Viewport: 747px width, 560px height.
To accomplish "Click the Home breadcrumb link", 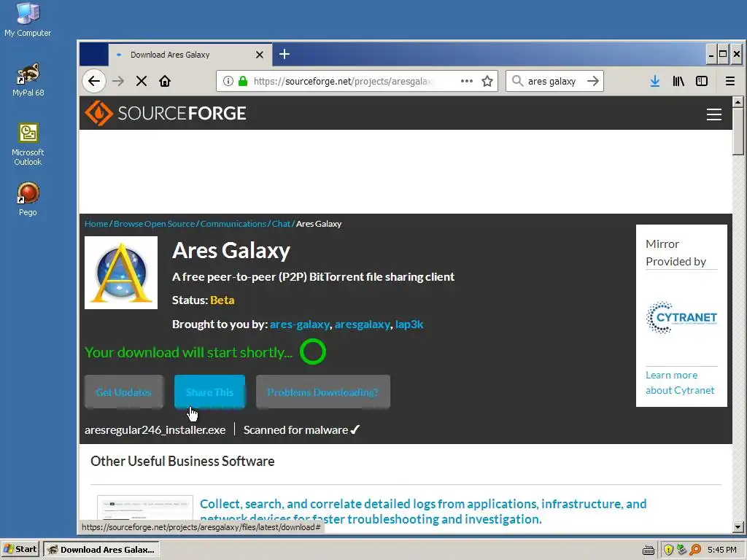I will coord(96,224).
